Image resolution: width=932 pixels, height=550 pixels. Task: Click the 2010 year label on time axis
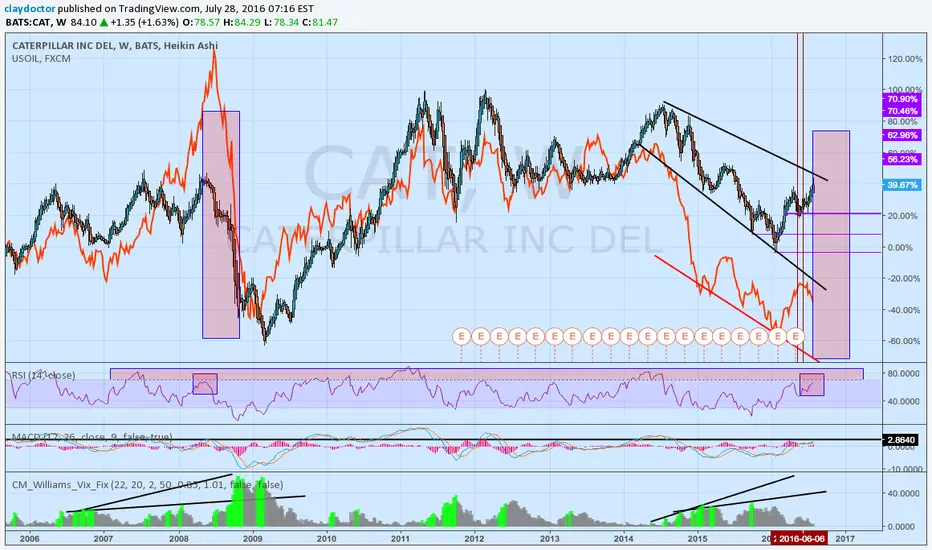click(x=326, y=539)
